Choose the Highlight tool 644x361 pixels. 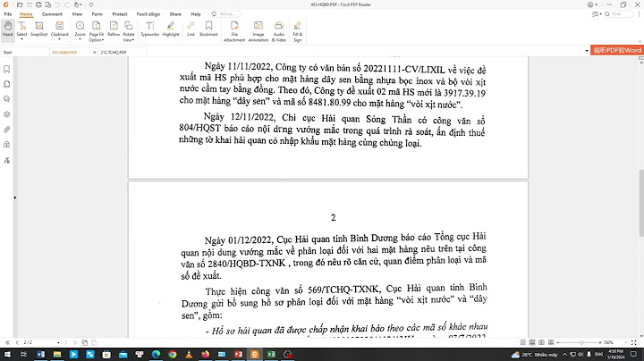point(171,29)
